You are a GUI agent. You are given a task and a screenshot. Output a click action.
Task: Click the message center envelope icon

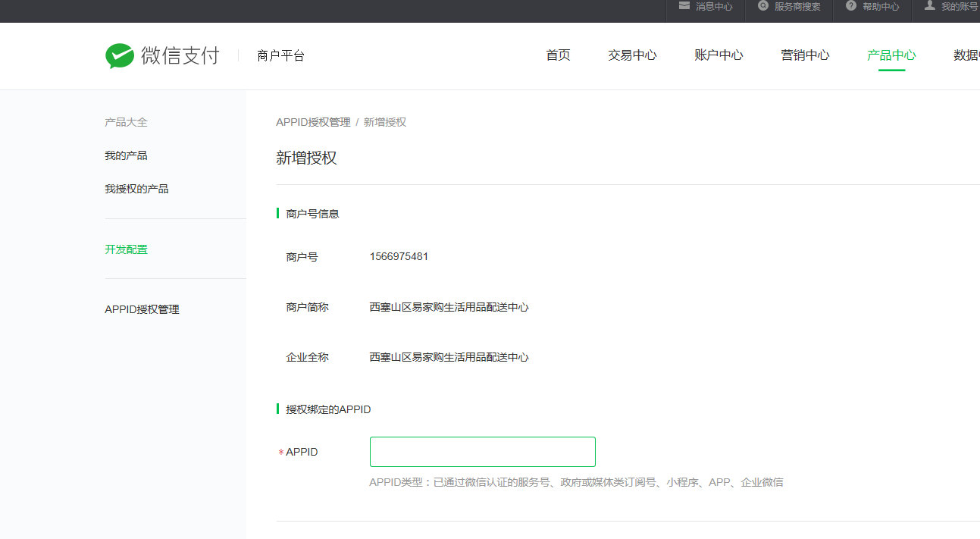click(684, 5)
